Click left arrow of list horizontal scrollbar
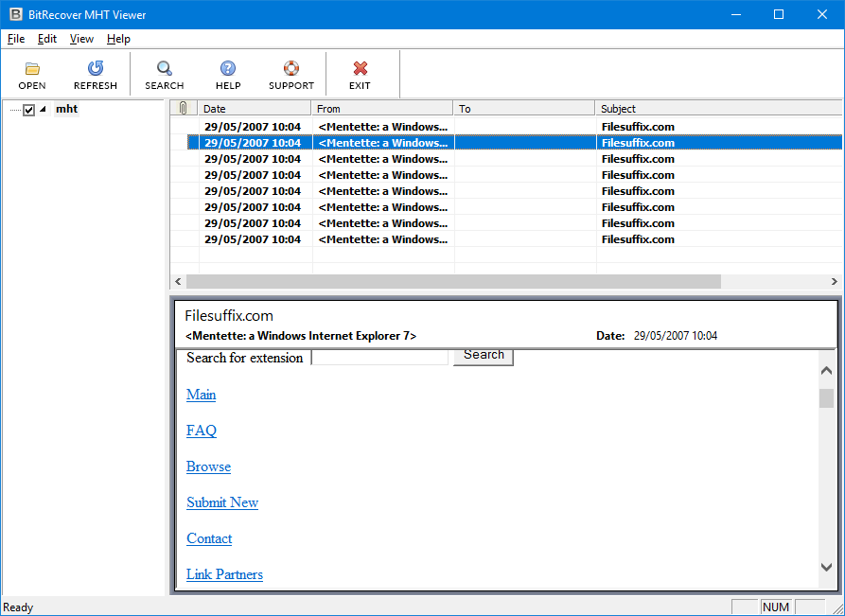The width and height of the screenshot is (845, 616). coord(179,281)
